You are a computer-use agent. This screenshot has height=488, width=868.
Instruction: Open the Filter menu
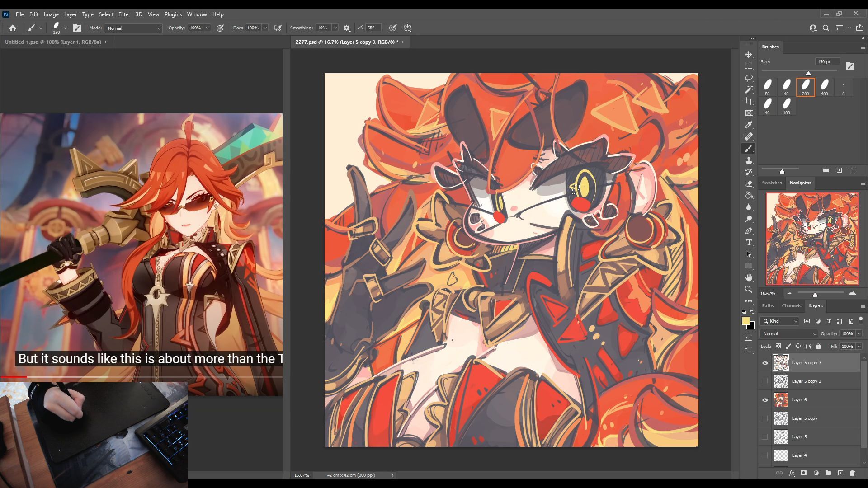124,14
